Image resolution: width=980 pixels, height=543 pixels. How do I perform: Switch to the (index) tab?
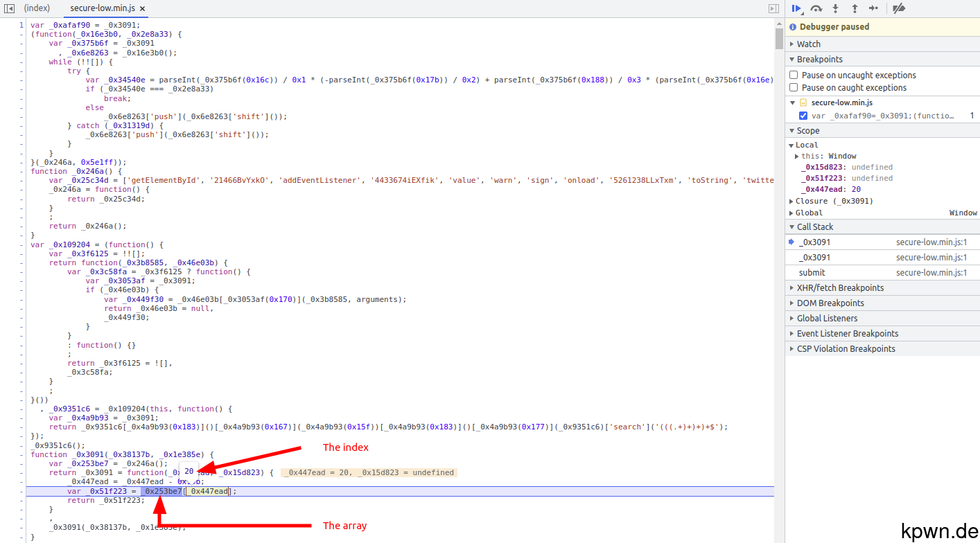(x=37, y=8)
